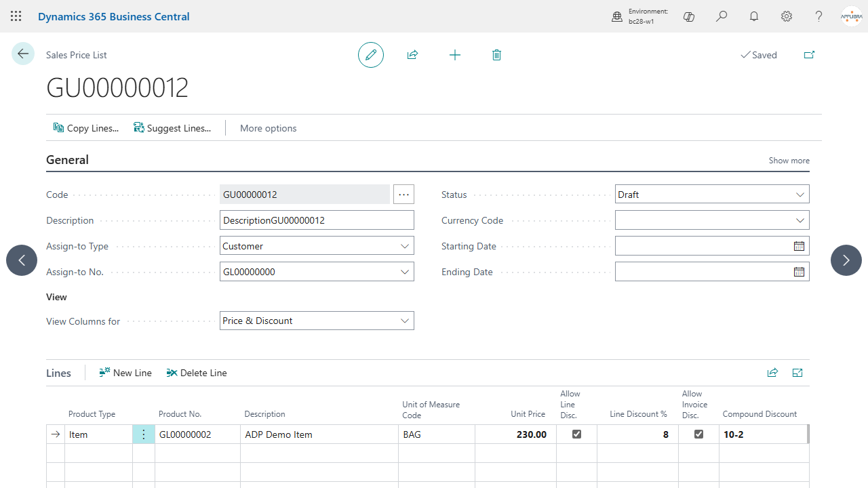
Task: Click the Product Type column header
Action: pos(92,414)
